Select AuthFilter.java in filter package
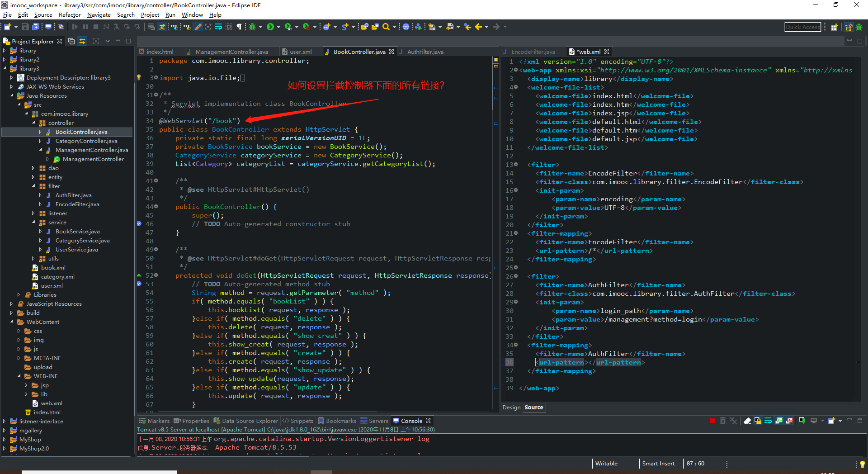The width and height of the screenshot is (868, 474). pyautogui.click(x=73, y=195)
